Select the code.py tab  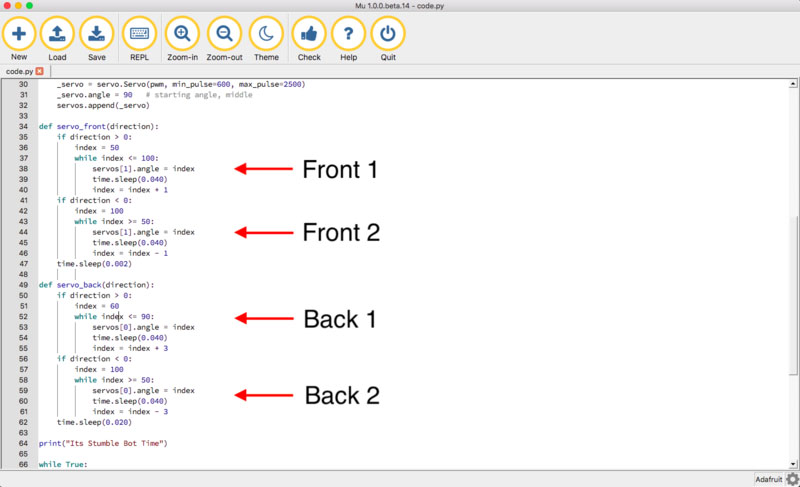[19, 72]
